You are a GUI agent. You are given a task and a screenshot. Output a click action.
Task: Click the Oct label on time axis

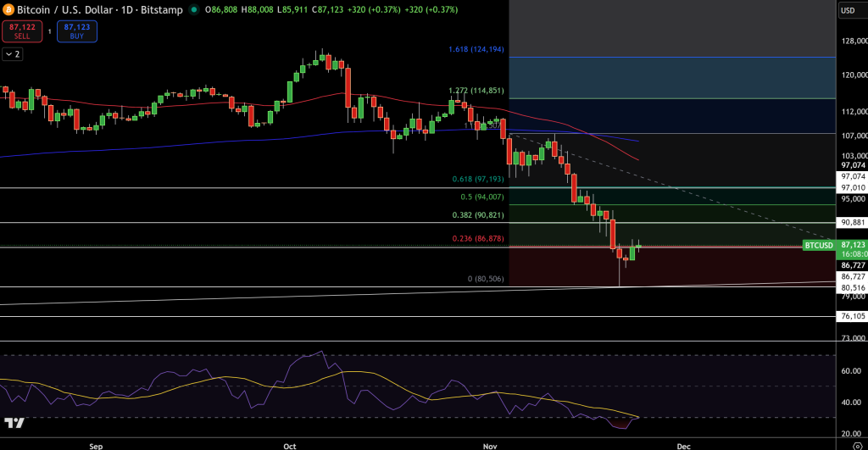(290, 446)
